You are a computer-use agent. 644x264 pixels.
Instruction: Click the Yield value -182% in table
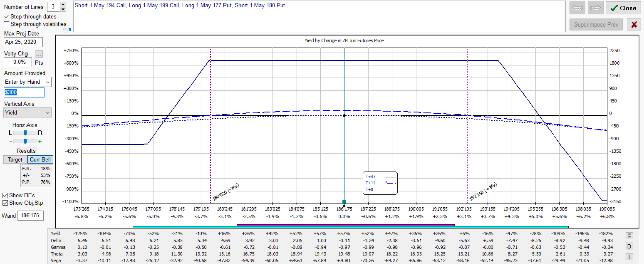[606, 234]
